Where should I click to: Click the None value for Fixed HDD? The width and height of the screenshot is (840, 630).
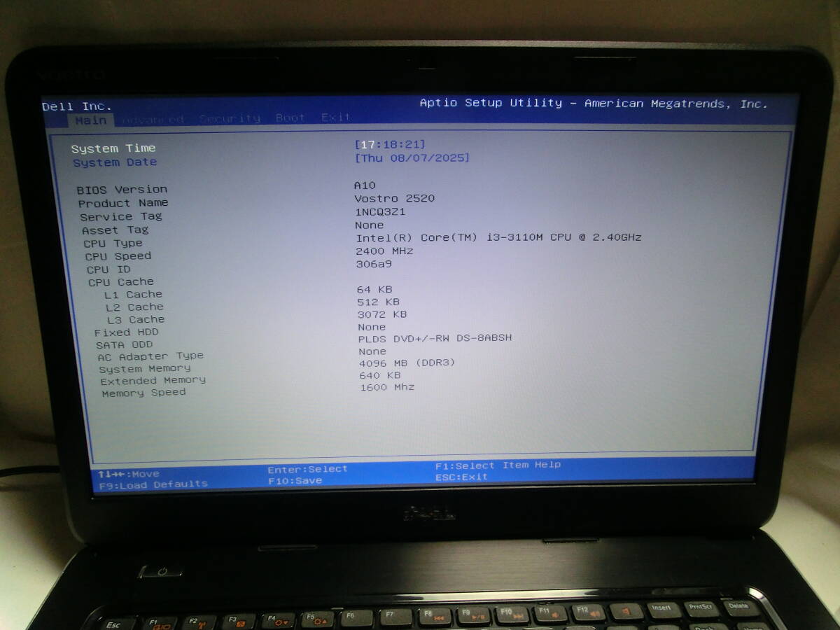tap(372, 327)
